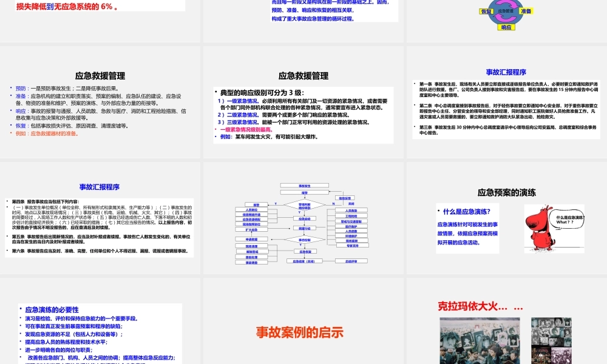Select paragraph 第五条 事故报告后出现新情况的
Screen dimensions: 607x364
(x=101, y=239)
